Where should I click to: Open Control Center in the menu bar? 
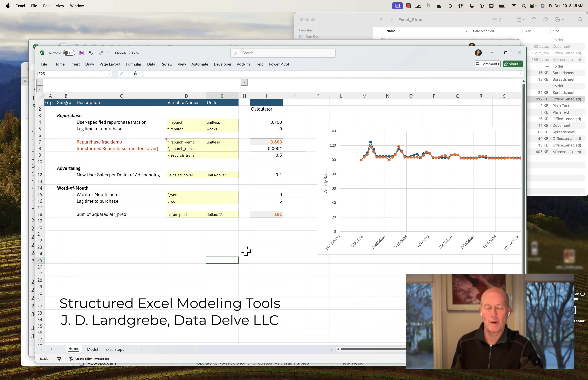[532, 6]
